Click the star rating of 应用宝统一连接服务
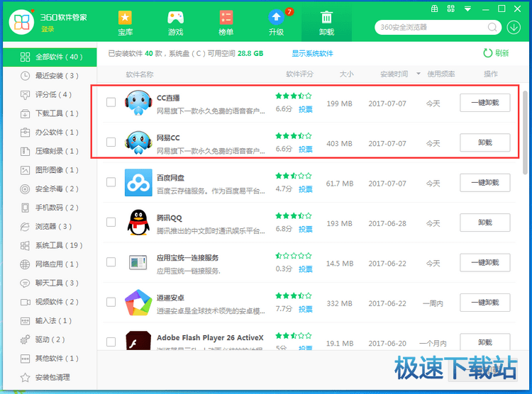The width and height of the screenshot is (532, 394). [x=294, y=256]
